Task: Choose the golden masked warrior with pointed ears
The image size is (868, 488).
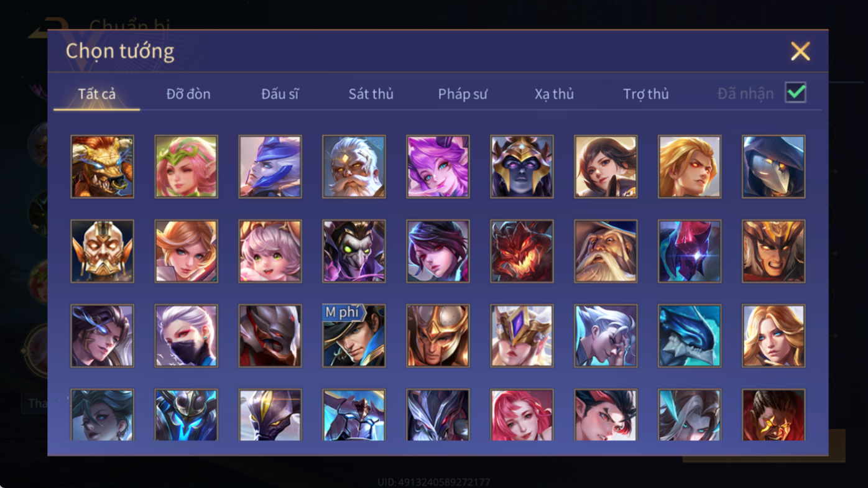Action: (102, 251)
